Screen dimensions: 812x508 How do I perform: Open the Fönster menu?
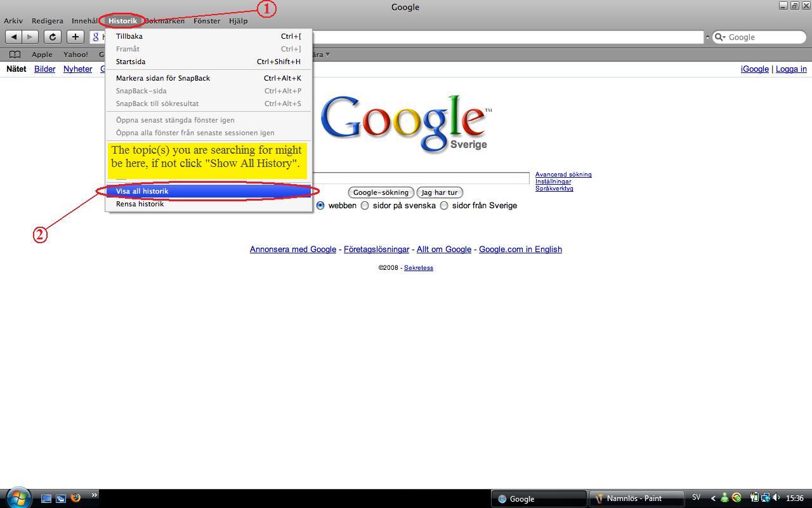tap(207, 21)
